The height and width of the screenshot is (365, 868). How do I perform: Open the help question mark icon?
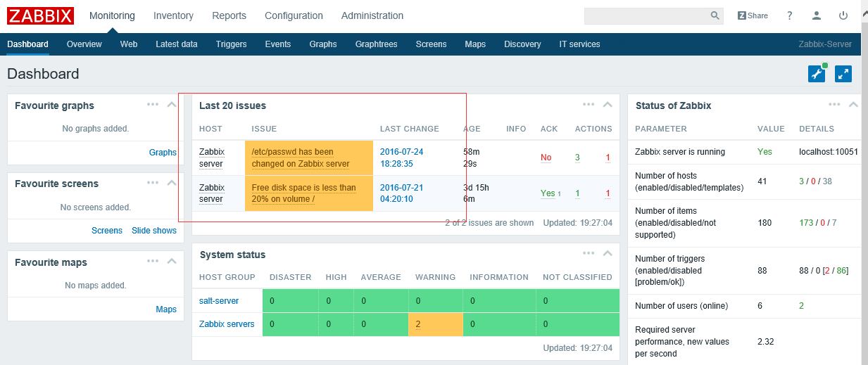pos(790,15)
